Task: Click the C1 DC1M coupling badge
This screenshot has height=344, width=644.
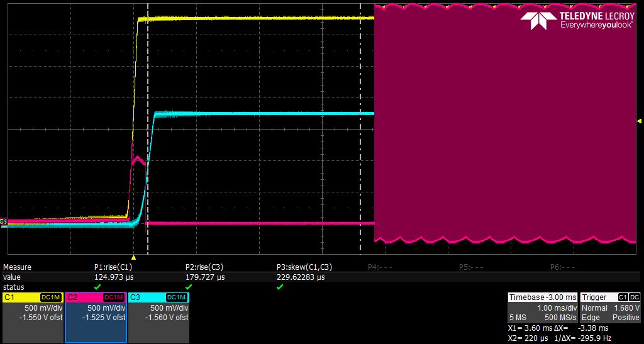Action: click(51, 297)
